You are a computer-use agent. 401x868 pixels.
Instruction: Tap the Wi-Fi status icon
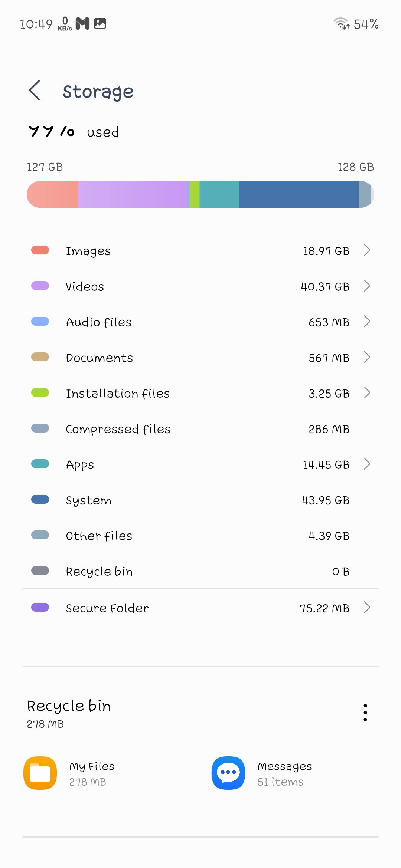point(341,24)
